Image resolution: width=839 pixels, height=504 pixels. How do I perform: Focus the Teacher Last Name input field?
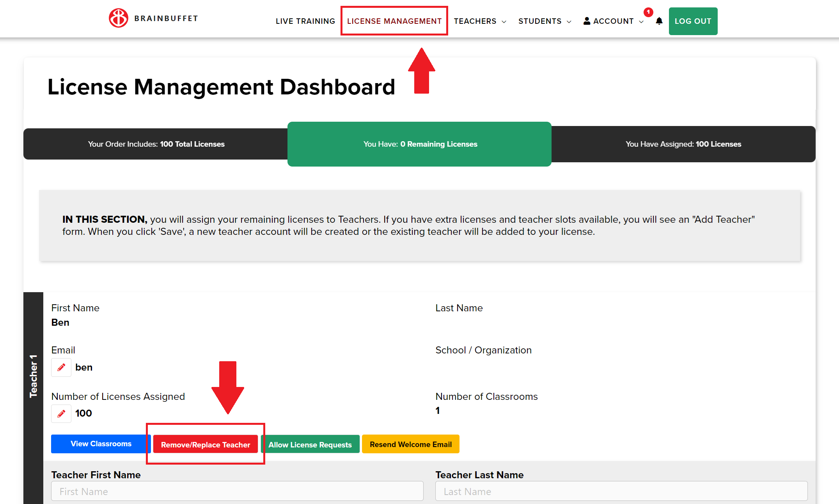pyautogui.click(x=621, y=492)
